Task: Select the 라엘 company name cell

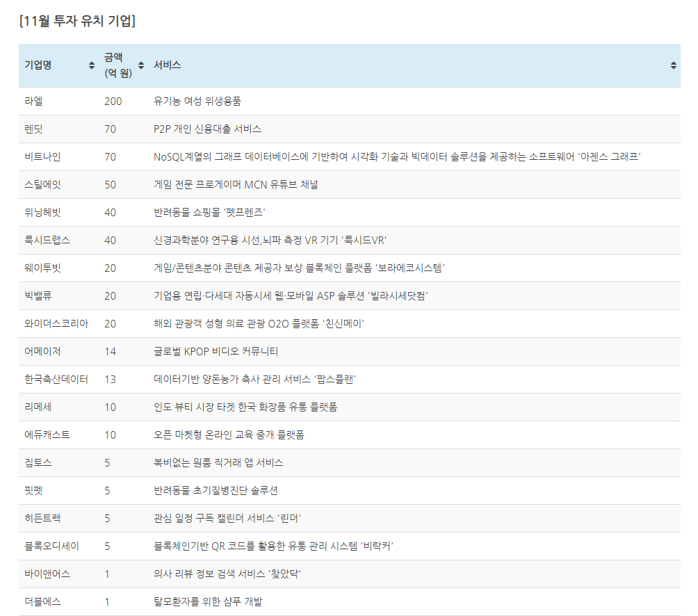Action: click(x=33, y=102)
